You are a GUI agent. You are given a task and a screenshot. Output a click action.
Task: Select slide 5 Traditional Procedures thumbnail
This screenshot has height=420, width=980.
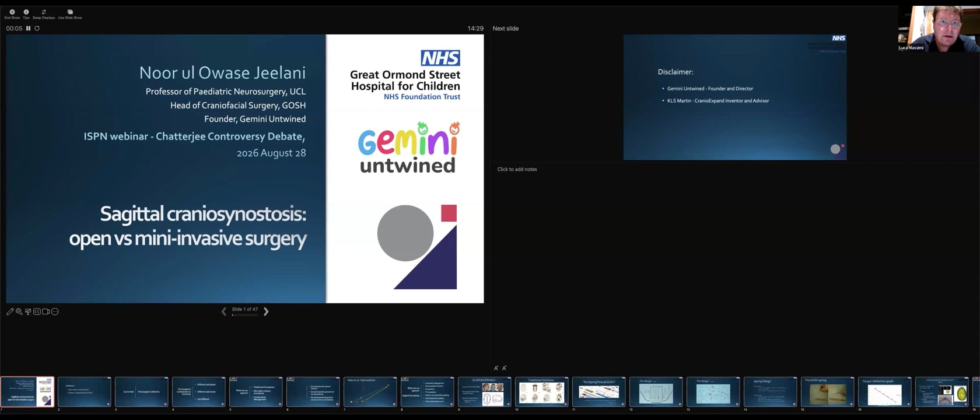[256, 392]
